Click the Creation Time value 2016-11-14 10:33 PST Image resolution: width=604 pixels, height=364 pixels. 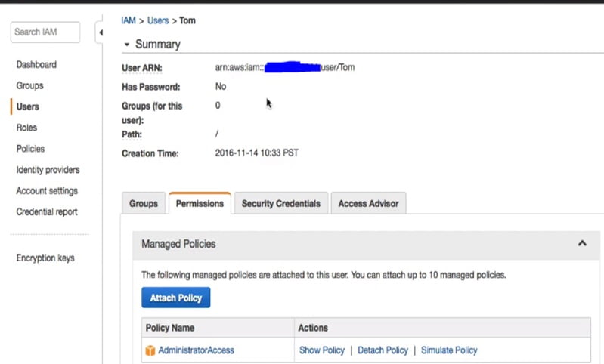(256, 153)
